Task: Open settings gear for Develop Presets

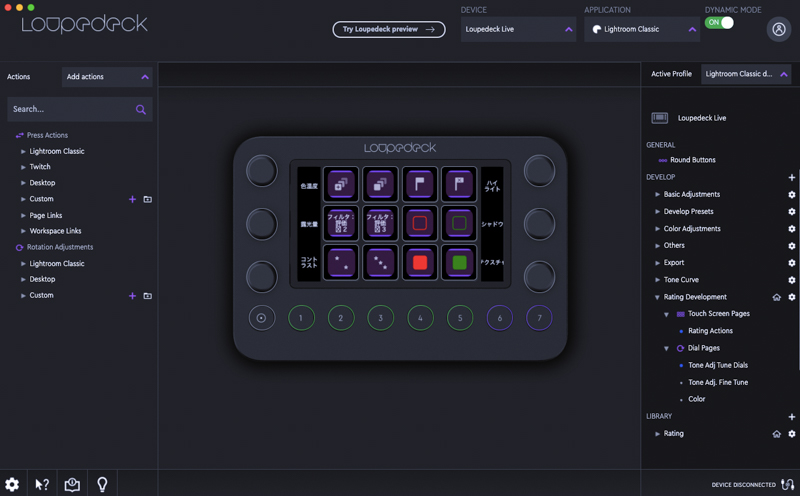Action: [791, 211]
